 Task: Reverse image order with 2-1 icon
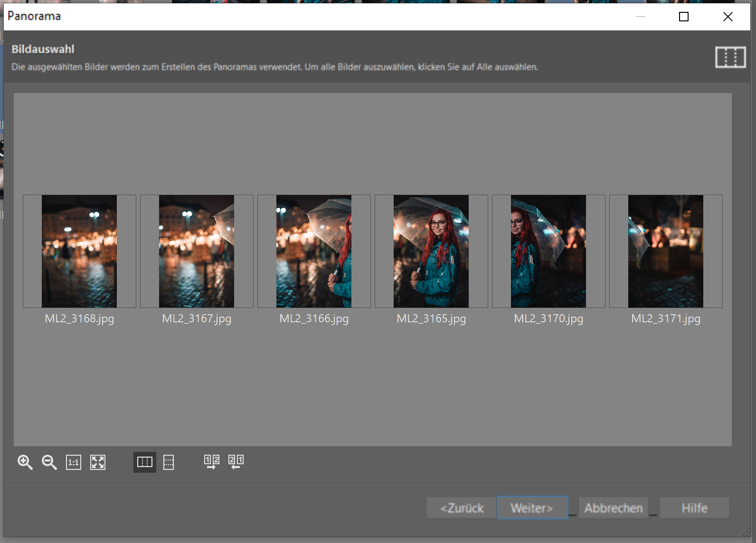pos(236,462)
